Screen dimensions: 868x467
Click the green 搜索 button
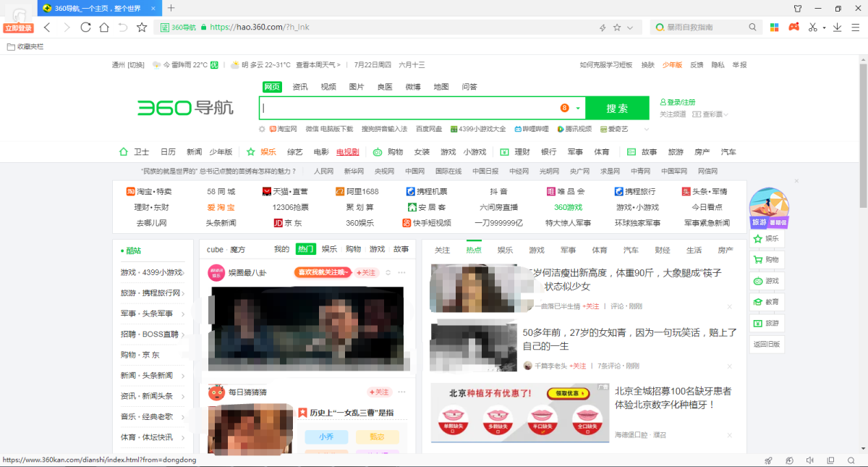pos(617,108)
